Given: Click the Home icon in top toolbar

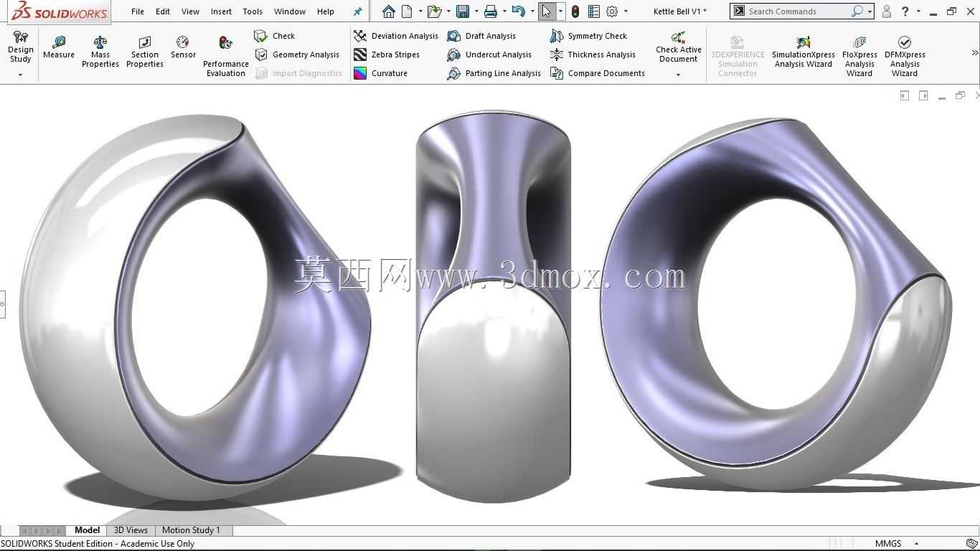Looking at the screenshot, I should click(x=388, y=11).
